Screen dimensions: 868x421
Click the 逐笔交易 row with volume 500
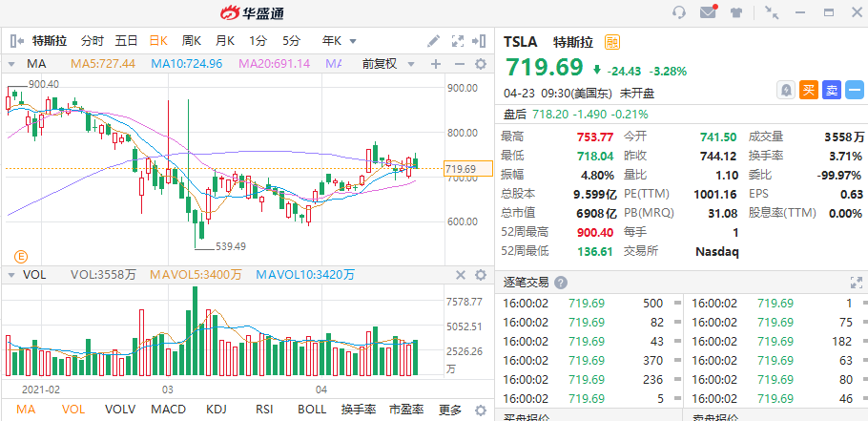point(588,303)
